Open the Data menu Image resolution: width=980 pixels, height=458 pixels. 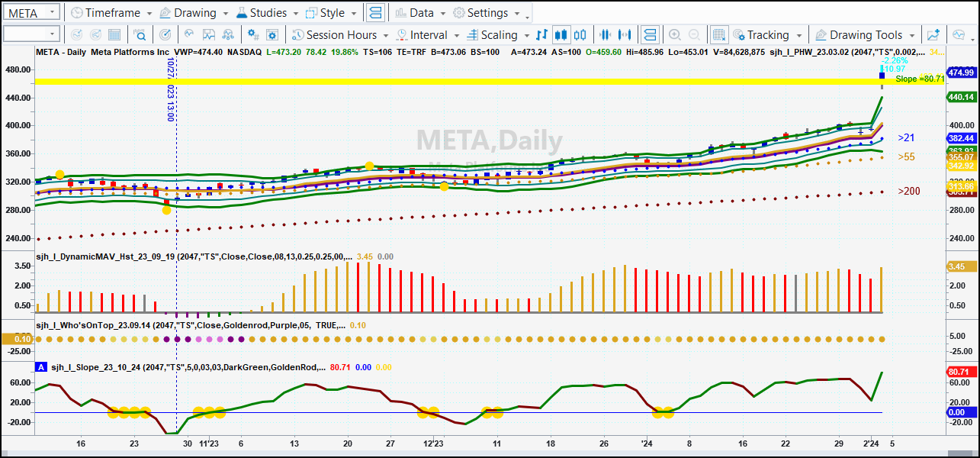click(421, 13)
